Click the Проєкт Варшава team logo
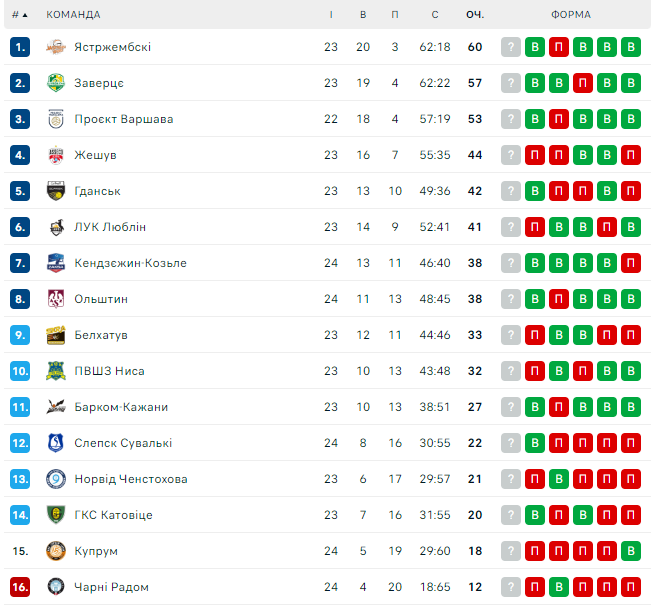The image size is (656, 610). pos(56,119)
